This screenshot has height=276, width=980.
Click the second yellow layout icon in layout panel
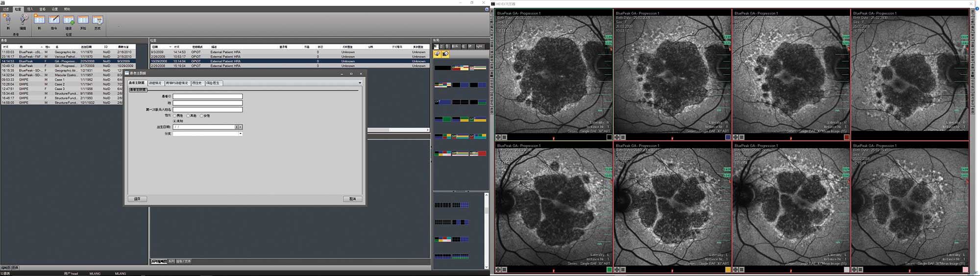445,54
